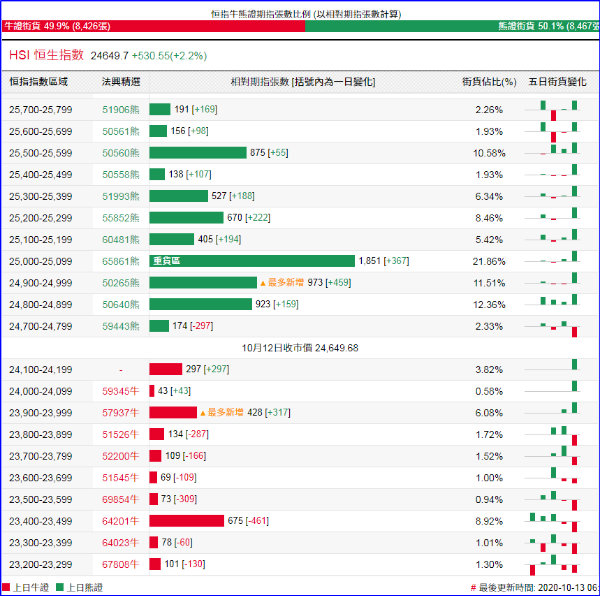Open warrant link 50558熊
Viewport: 600px width, 596px height.
tap(121, 175)
